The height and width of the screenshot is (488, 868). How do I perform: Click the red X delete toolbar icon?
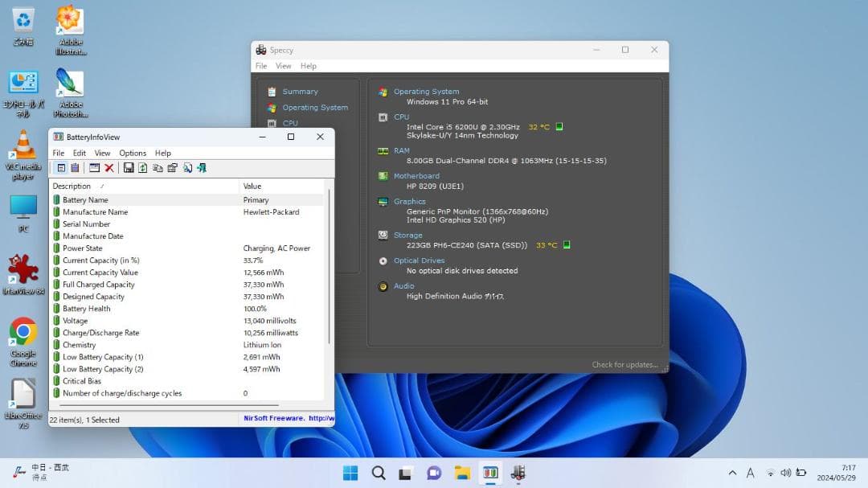109,168
